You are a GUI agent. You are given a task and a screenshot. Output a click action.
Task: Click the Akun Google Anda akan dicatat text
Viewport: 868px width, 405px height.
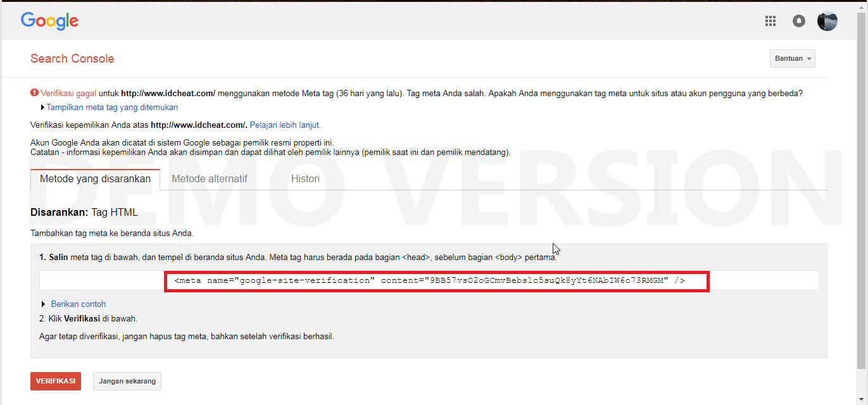pyautogui.click(x=182, y=143)
